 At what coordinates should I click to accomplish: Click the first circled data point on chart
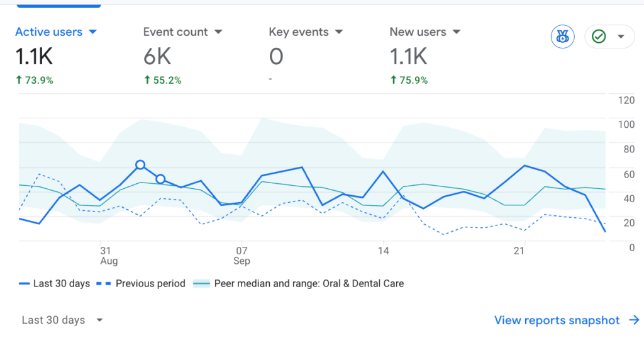(x=140, y=165)
